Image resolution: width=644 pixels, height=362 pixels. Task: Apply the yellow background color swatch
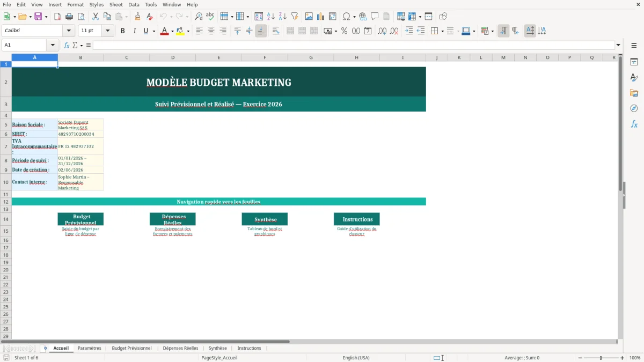[180, 31]
